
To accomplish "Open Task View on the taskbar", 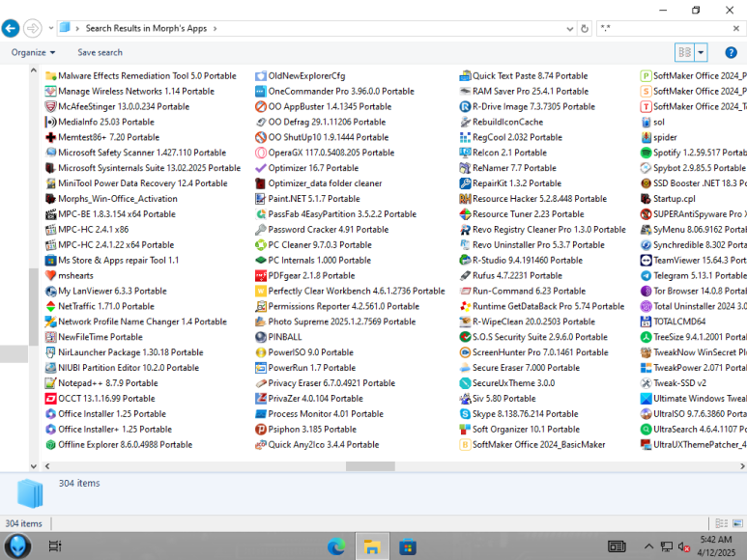I will click(x=55, y=546).
